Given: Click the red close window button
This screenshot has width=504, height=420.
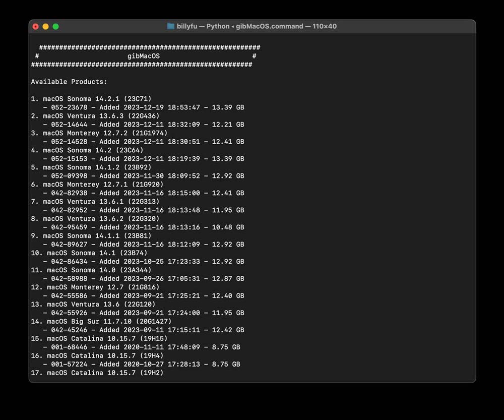Looking at the screenshot, I should pos(36,27).
